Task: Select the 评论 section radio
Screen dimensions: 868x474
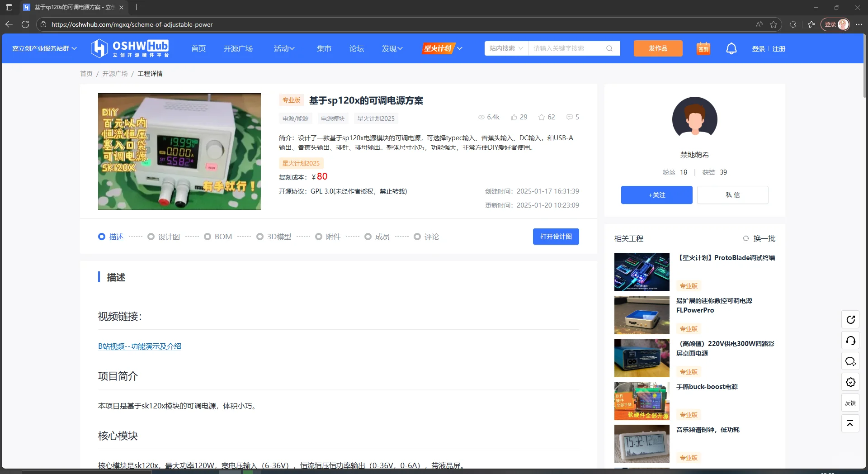Action: 417,237
